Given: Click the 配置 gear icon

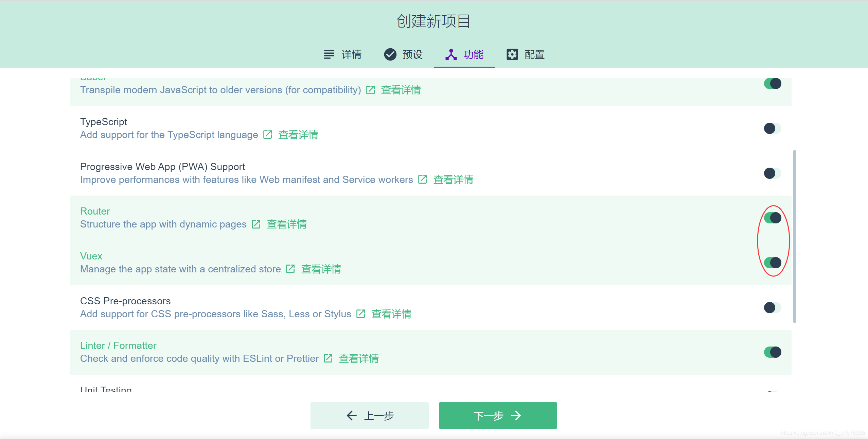Looking at the screenshot, I should point(512,54).
